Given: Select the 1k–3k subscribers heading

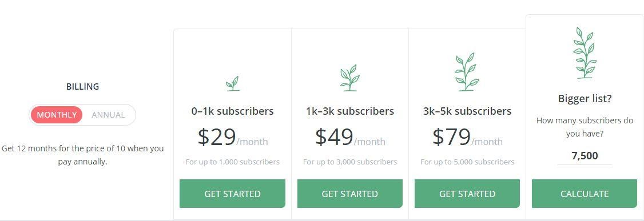Looking at the screenshot, I should (x=350, y=111).
